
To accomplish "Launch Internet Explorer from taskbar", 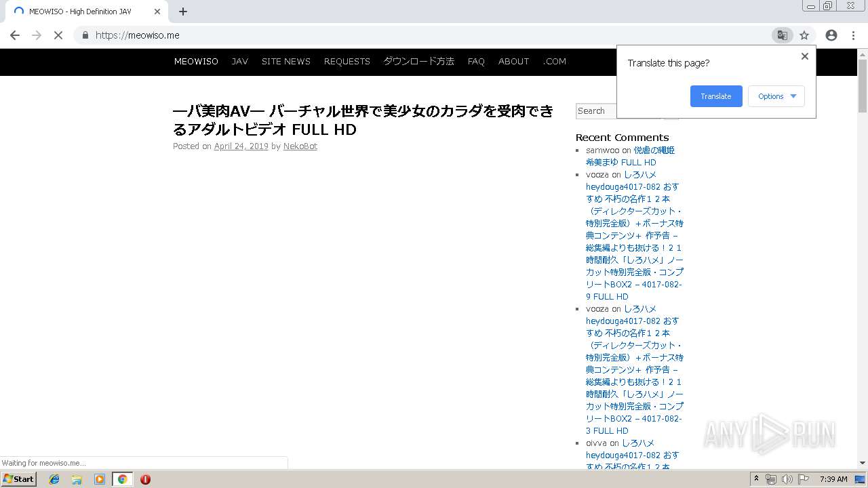I will point(54,479).
